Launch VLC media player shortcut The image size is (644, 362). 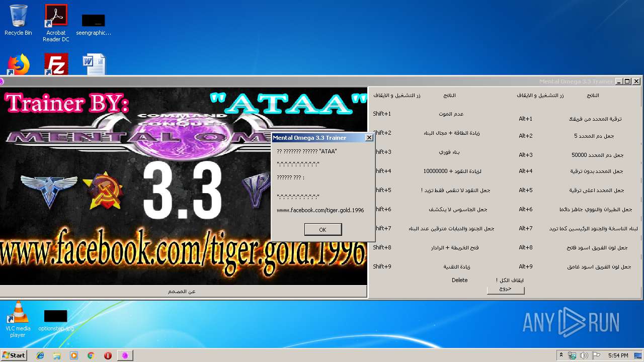(x=18, y=320)
